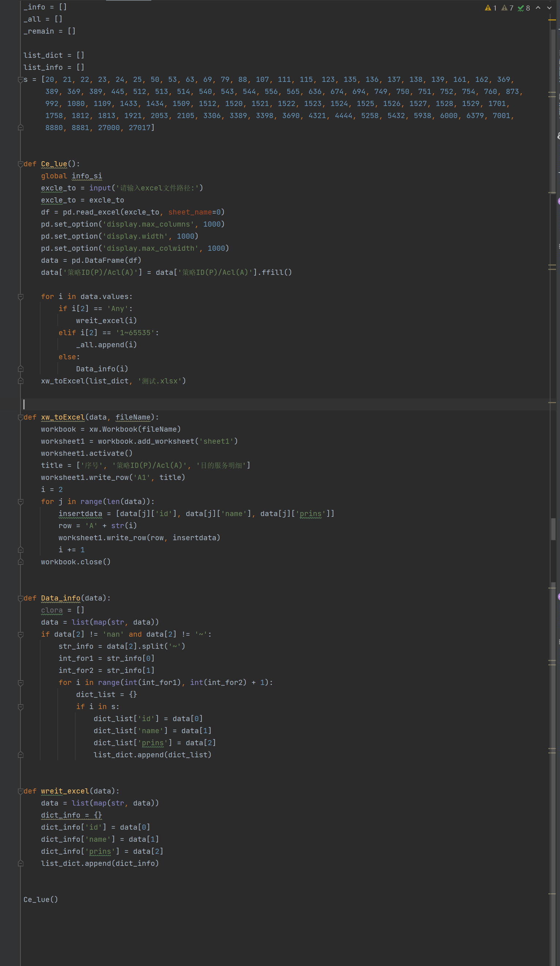The image size is (560, 966).
Task: Click the 'wreit_excel(i)' call under if
Action: tap(107, 321)
